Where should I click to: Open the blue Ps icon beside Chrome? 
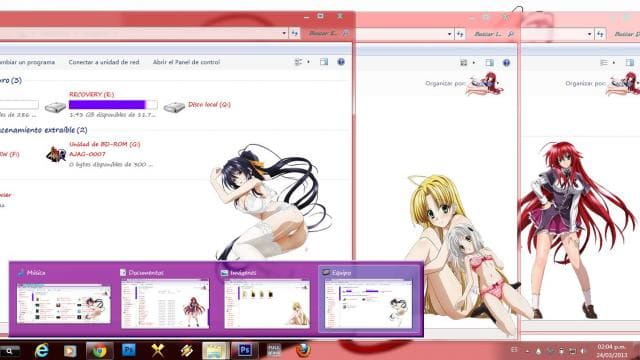point(129,350)
